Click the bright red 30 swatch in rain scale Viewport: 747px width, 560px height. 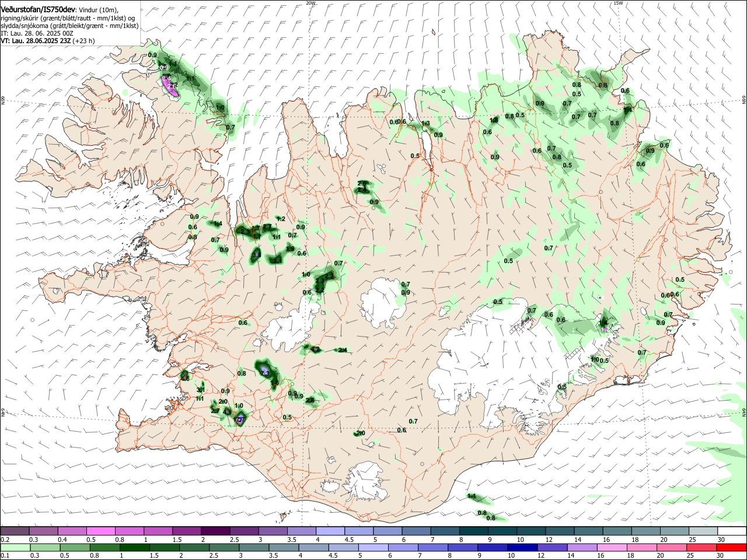[731, 547]
